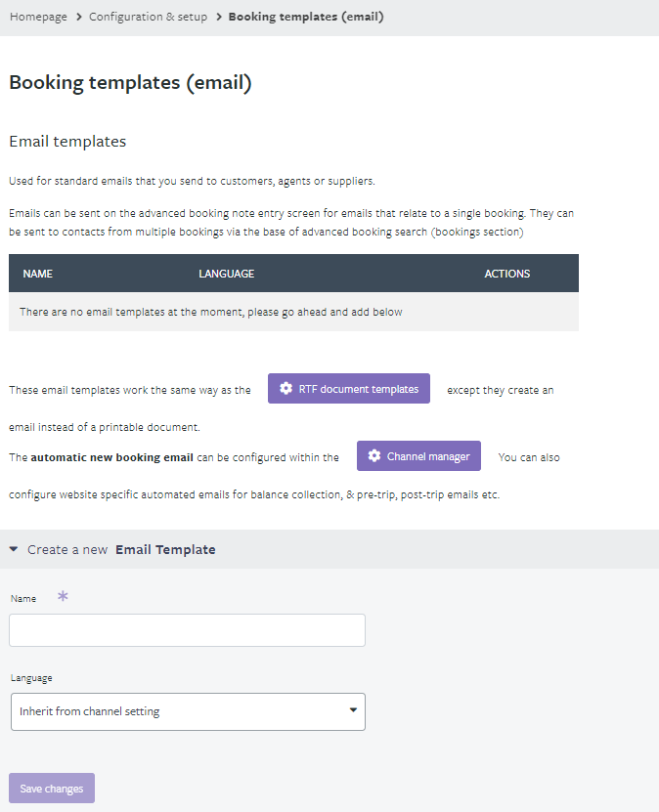
Task: Click the ACTIONS column header
Action: (x=507, y=274)
